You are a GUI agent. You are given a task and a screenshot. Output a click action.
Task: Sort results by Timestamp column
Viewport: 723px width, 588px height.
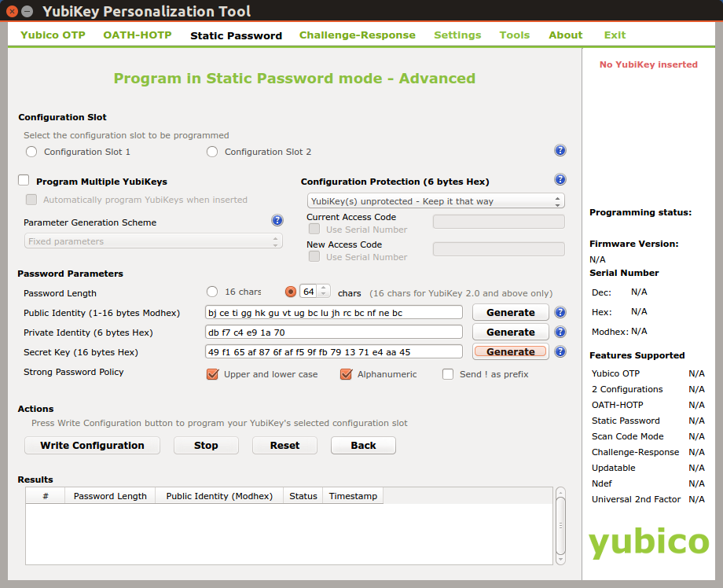353,496
